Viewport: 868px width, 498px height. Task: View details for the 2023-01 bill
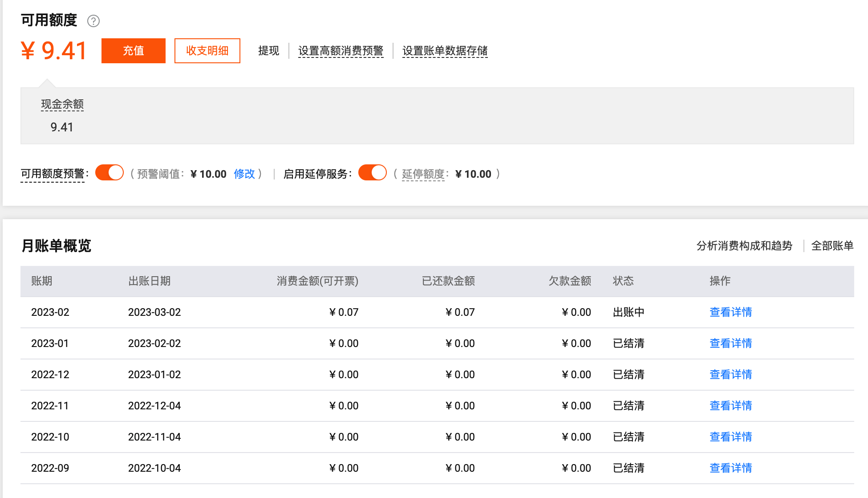730,343
